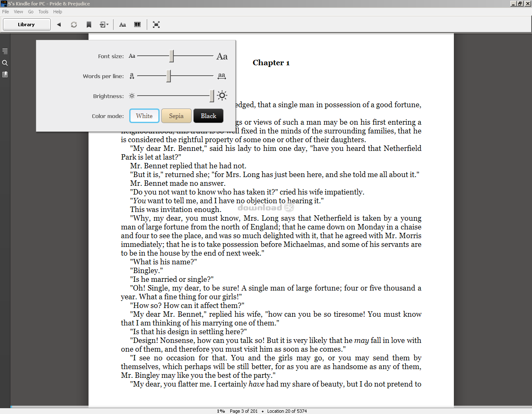
Task: Select Sepia color mode
Action: 176,116
